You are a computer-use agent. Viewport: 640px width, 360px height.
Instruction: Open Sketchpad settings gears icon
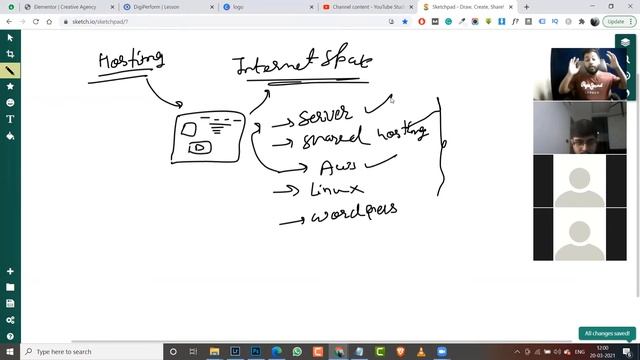tap(10, 320)
